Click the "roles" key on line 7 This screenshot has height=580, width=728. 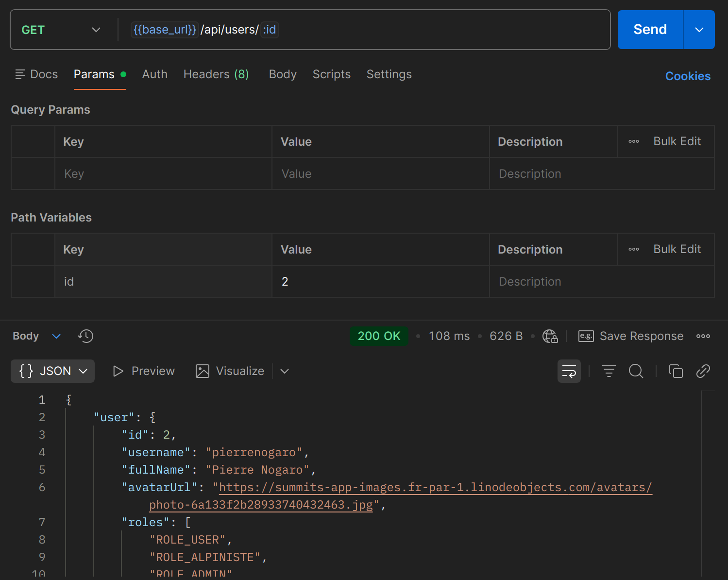[145, 522]
